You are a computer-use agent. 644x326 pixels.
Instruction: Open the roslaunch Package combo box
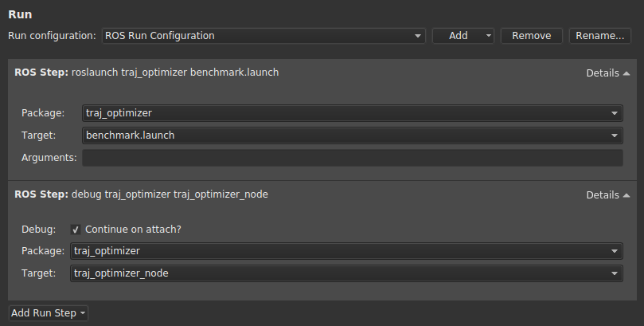click(353, 113)
